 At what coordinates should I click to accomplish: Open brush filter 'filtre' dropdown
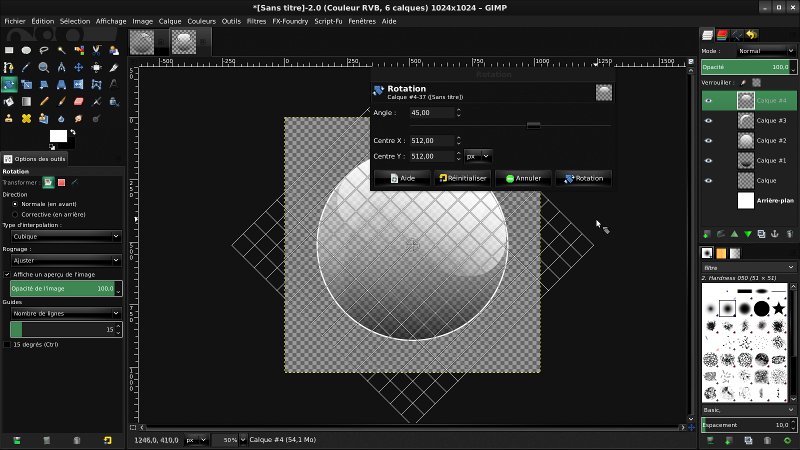[748, 267]
